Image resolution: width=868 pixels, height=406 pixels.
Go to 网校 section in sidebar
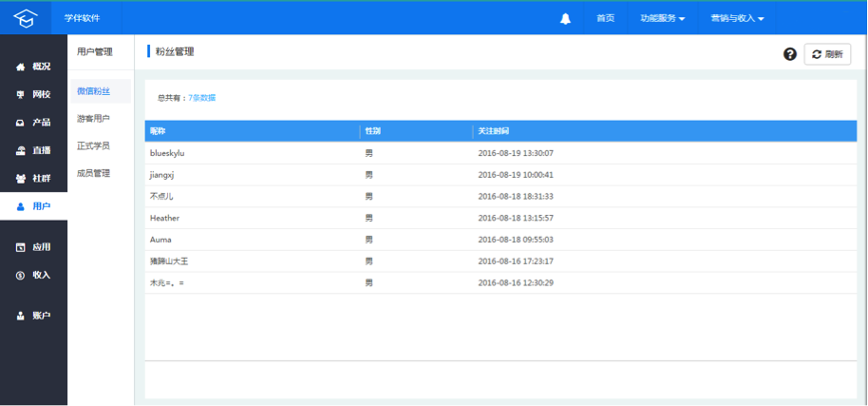[x=33, y=94]
